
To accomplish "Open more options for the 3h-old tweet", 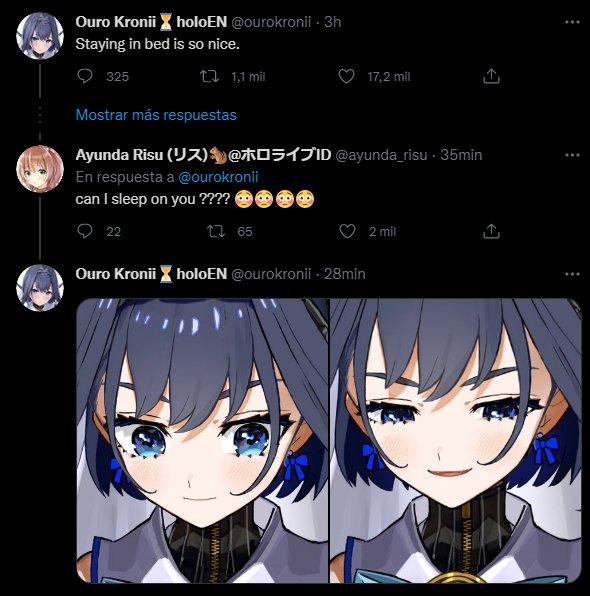I will (x=572, y=22).
